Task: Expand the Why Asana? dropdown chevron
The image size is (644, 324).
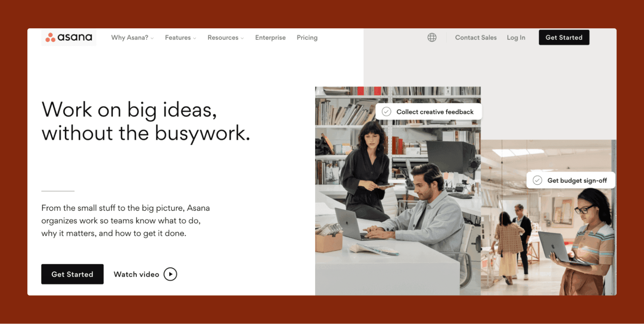Action: point(152,38)
